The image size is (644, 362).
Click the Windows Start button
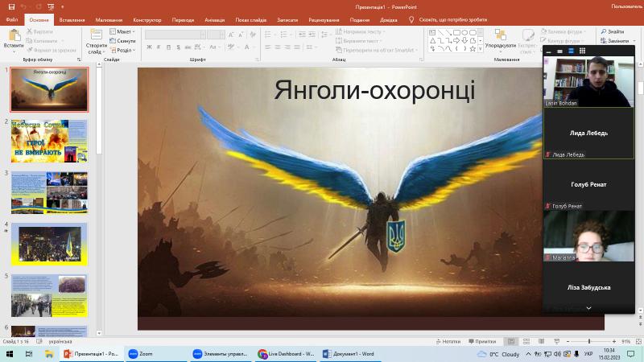pos(10,353)
